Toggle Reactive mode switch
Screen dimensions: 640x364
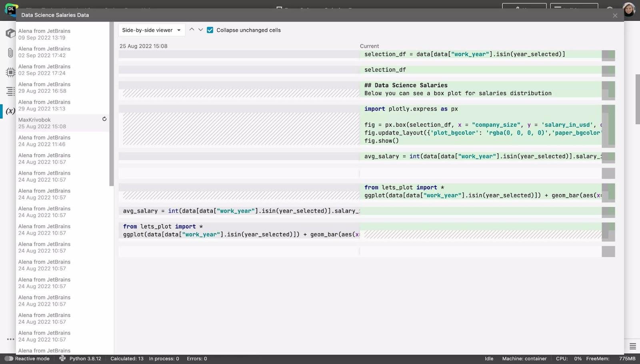pyautogui.click(x=9, y=358)
